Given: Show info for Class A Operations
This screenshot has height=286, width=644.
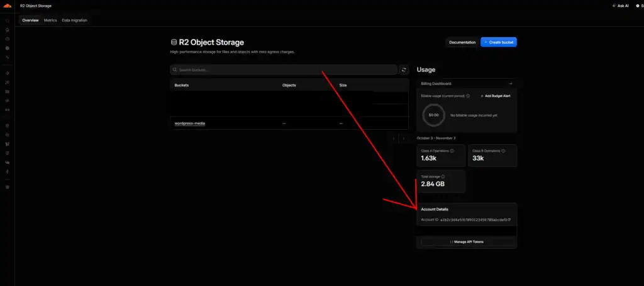Looking at the screenshot, I should [x=452, y=151].
